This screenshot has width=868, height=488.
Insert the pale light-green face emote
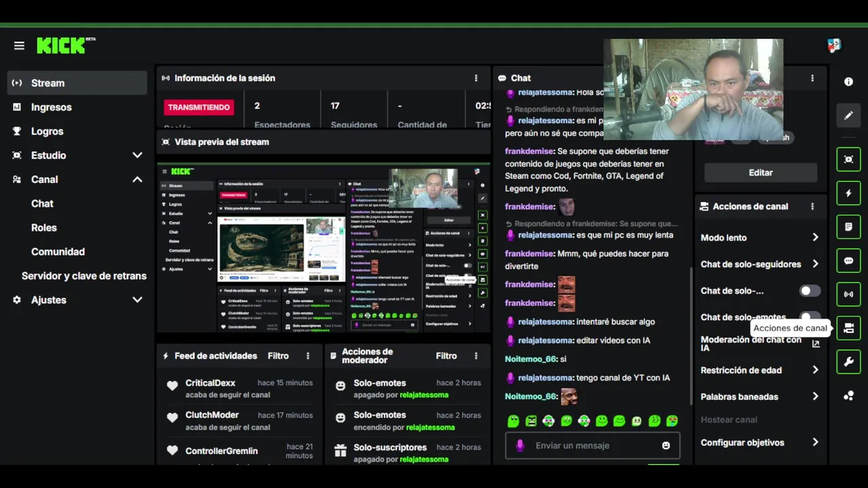pos(637,421)
